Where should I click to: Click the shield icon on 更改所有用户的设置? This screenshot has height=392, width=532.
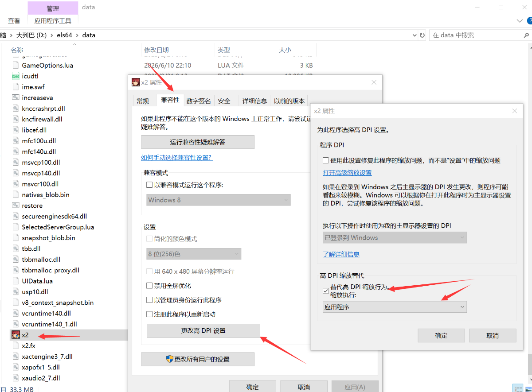click(x=169, y=359)
